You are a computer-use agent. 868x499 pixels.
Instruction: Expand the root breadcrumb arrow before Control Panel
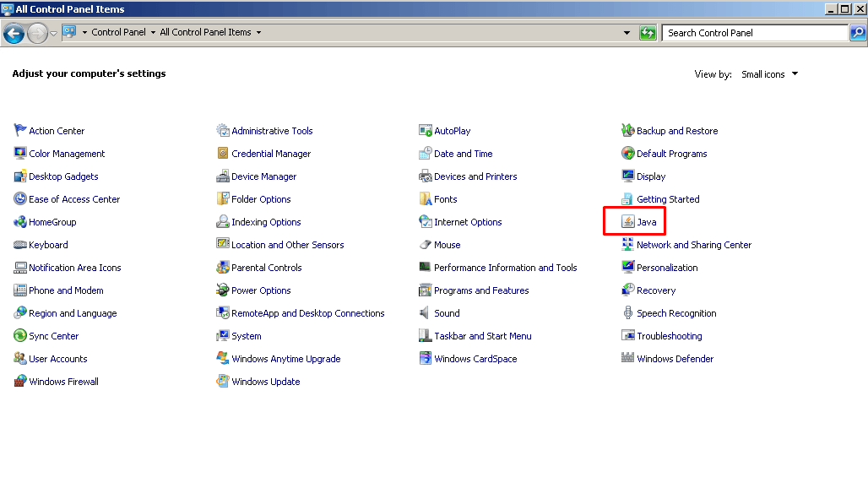[x=84, y=33]
